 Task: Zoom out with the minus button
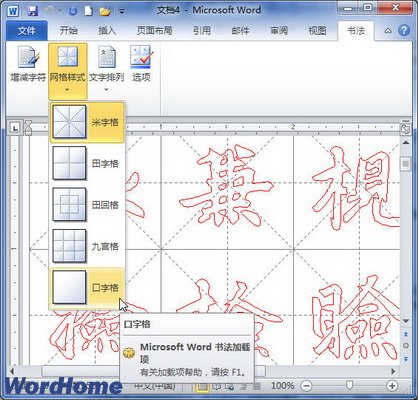tap(307, 386)
